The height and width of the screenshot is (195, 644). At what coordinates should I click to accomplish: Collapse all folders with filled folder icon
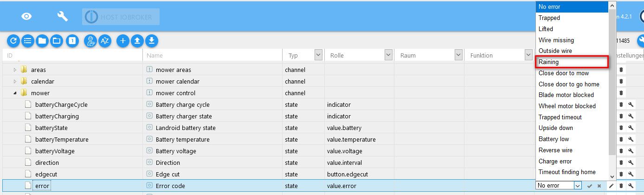pyautogui.click(x=42, y=41)
